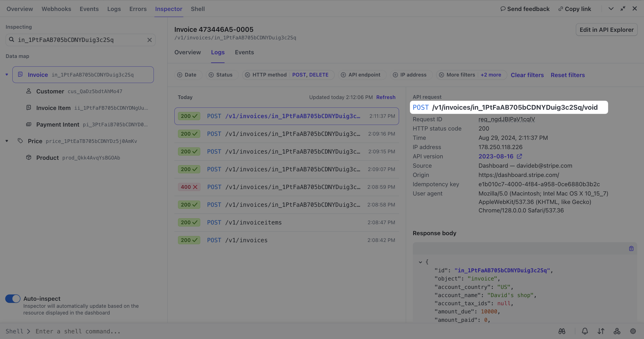Collapse the Invoice tree node
The height and width of the screenshot is (339, 644).
pyautogui.click(x=7, y=75)
